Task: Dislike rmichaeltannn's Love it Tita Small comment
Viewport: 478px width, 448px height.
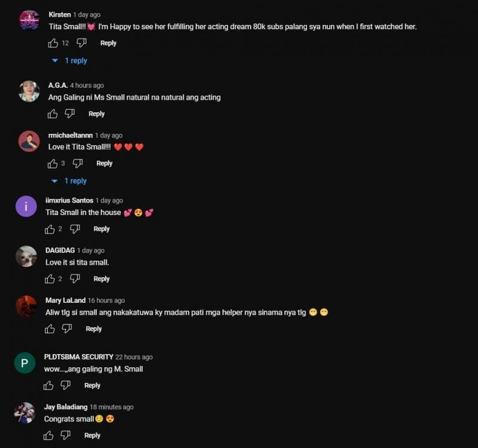Action: click(78, 164)
